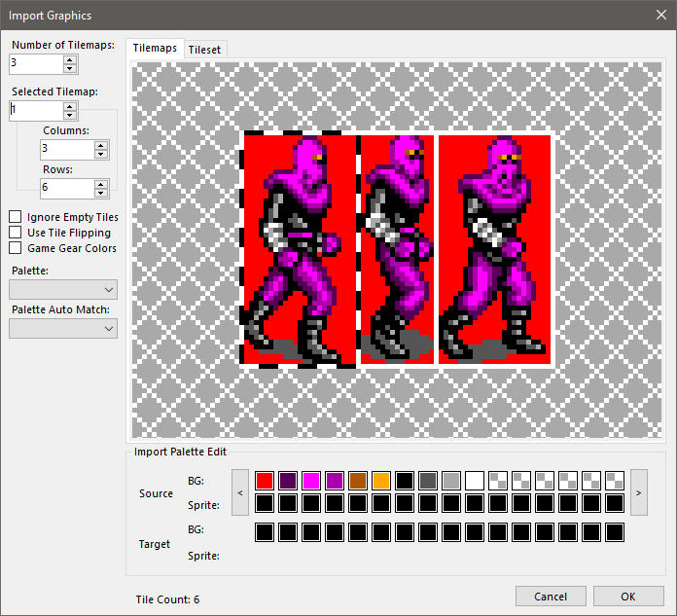
Task: Pick the orange Source BG swatch
Action: [x=381, y=481]
